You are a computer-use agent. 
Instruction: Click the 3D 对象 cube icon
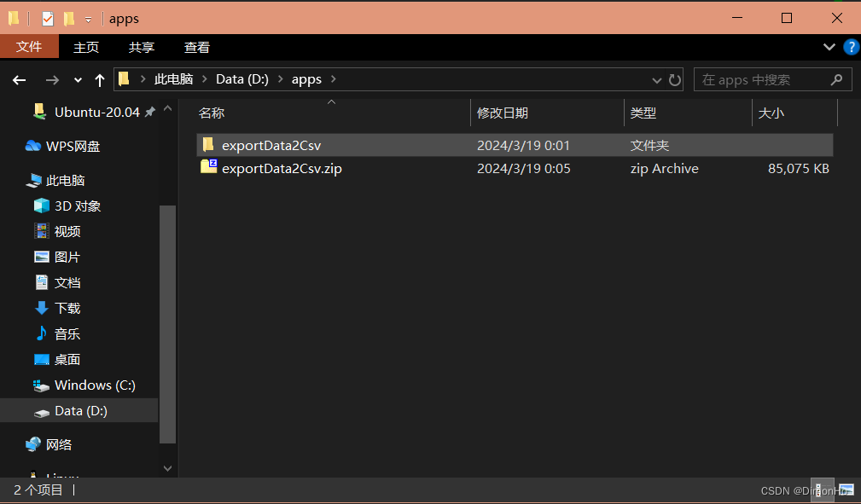tap(42, 206)
